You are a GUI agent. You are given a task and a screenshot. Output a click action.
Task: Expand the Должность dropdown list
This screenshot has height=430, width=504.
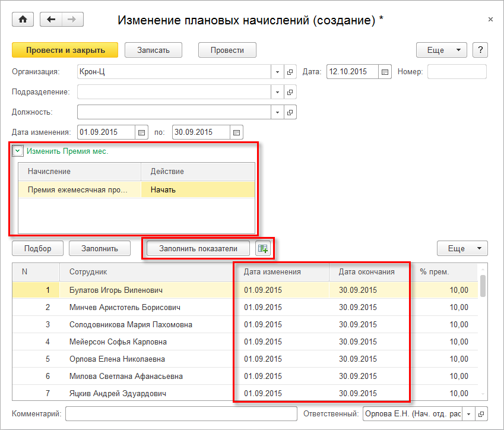tap(277, 112)
